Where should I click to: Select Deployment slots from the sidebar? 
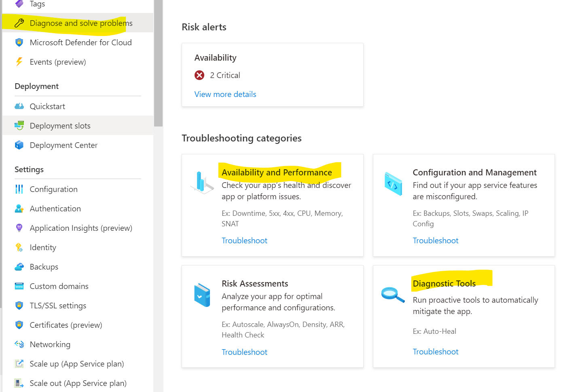click(60, 125)
